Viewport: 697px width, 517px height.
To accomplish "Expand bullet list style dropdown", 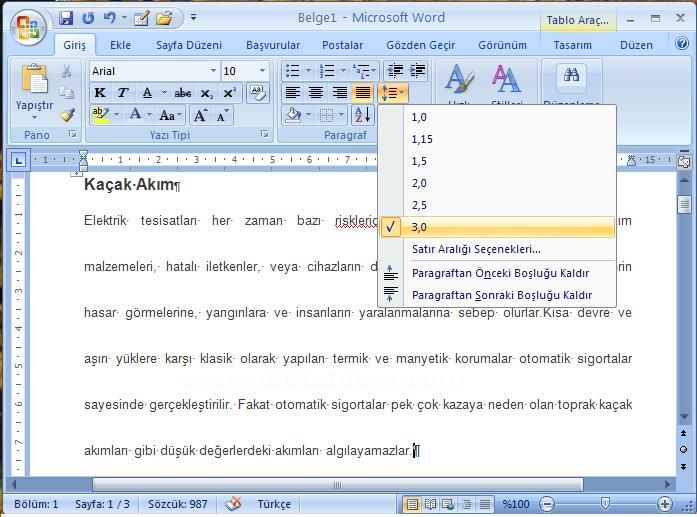I will coord(308,71).
